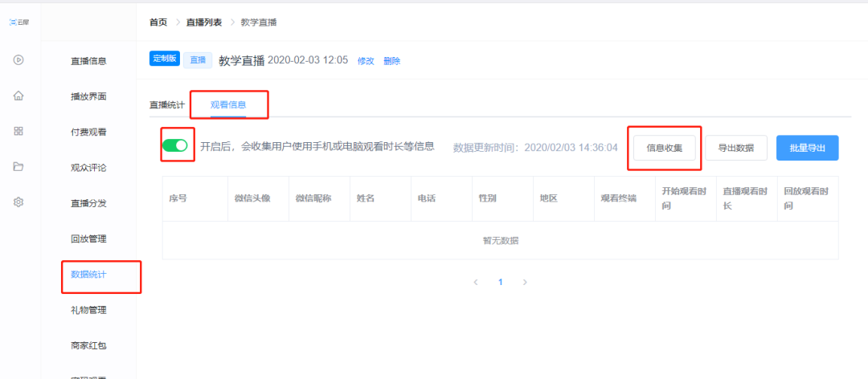
Task: Click the 教学直播 page title
Action: [242, 61]
